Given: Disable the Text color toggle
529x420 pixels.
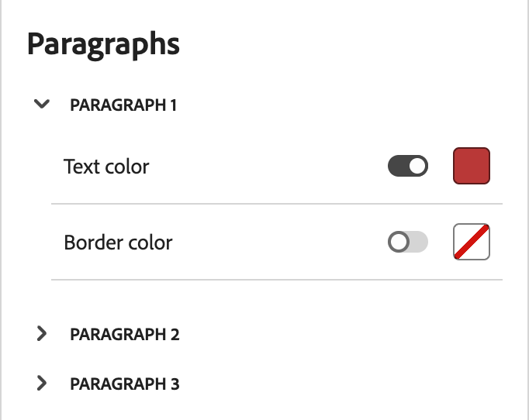Looking at the screenshot, I should 407,167.
